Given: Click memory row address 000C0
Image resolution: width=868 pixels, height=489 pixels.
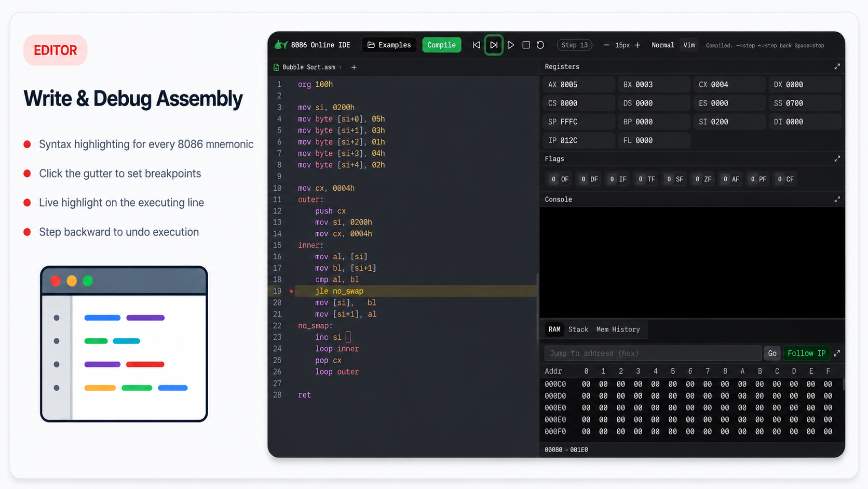Looking at the screenshot, I should (x=555, y=385).
